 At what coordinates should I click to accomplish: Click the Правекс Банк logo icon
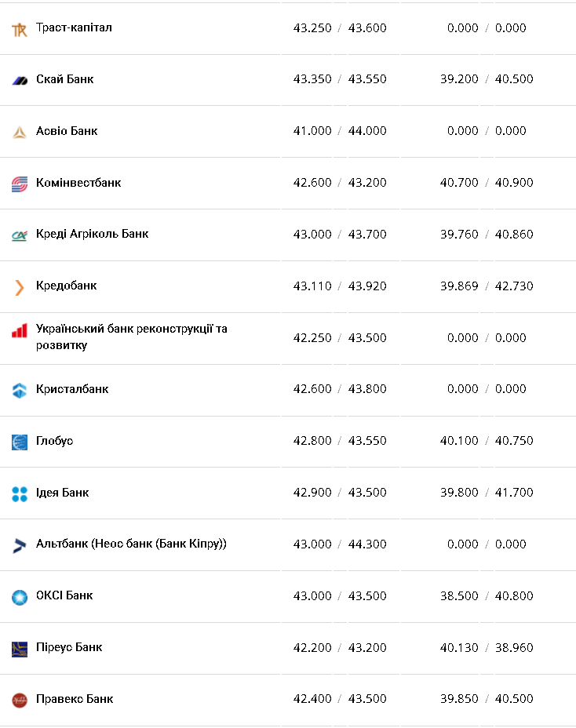click(20, 700)
